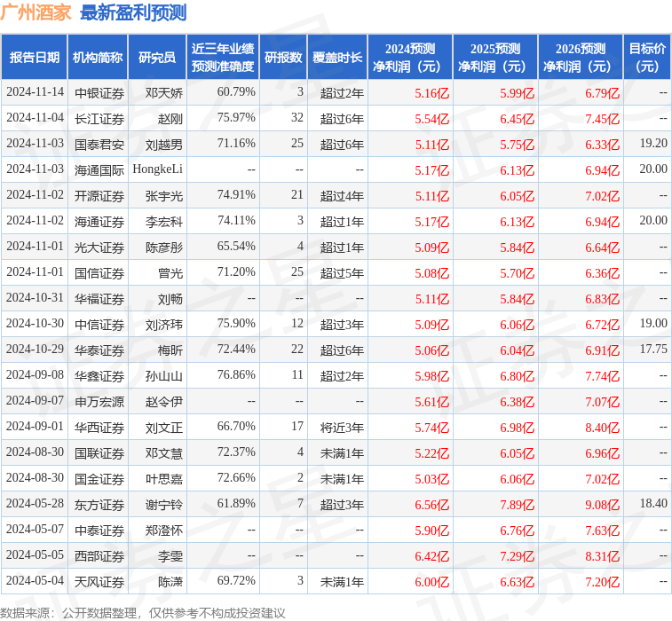Click coverage value 将近3年
The height and width of the screenshot is (621, 672).
(342, 427)
